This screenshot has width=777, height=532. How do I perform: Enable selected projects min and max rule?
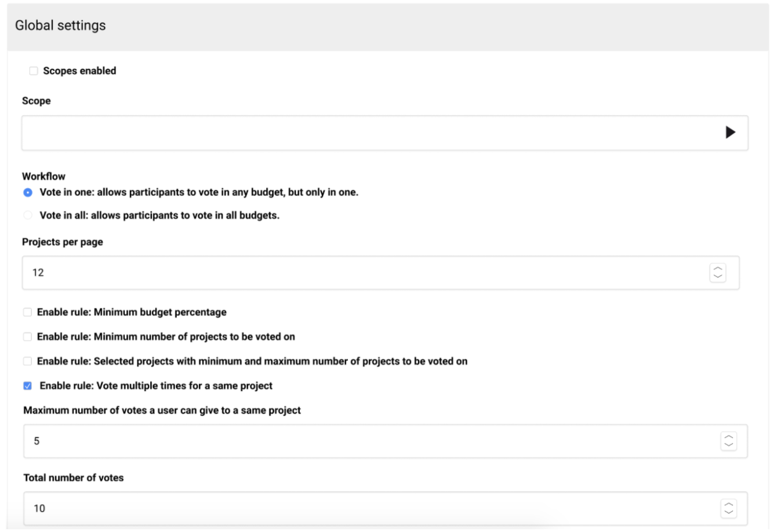[27, 361]
